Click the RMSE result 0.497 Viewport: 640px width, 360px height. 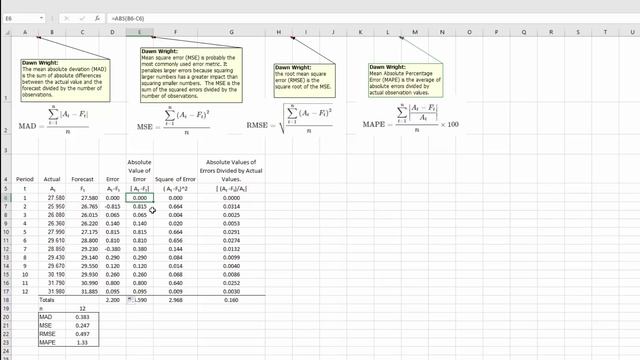pyautogui.click(x=82, y=334)
